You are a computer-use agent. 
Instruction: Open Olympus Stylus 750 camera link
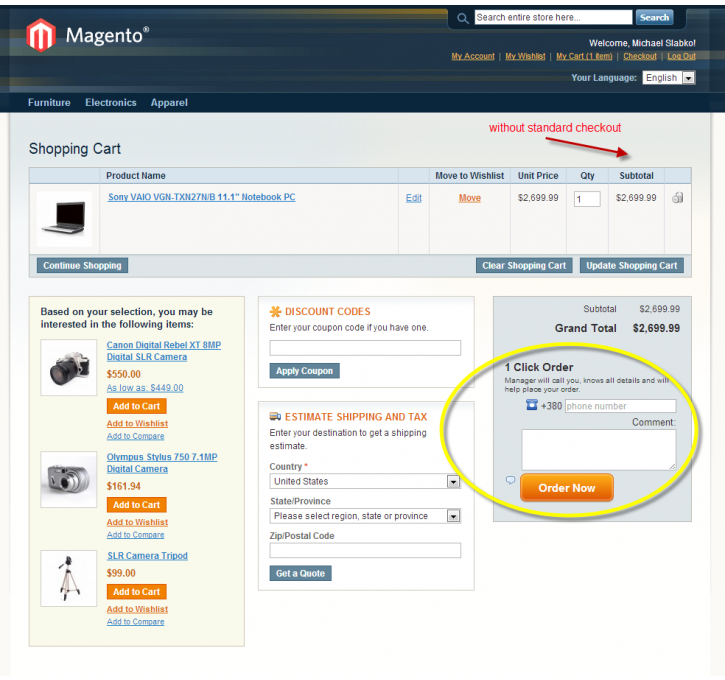162,463
